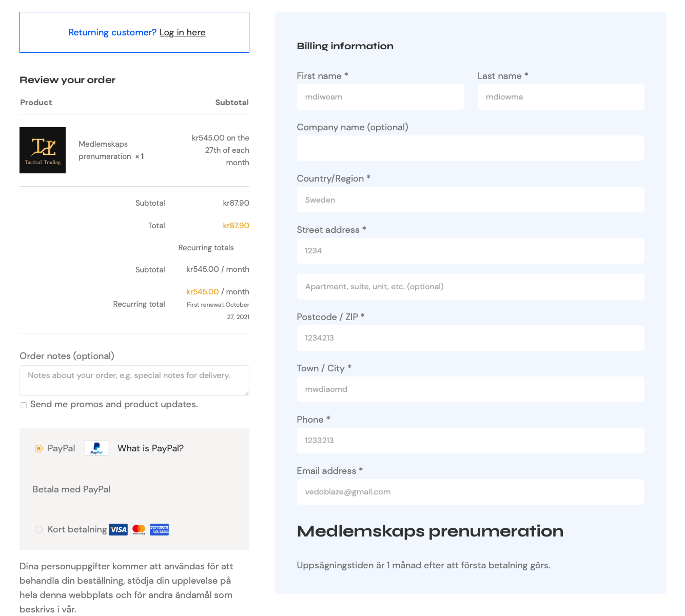
Task: Enable Send me promos and product updates
Action: (x=24, y=405)
